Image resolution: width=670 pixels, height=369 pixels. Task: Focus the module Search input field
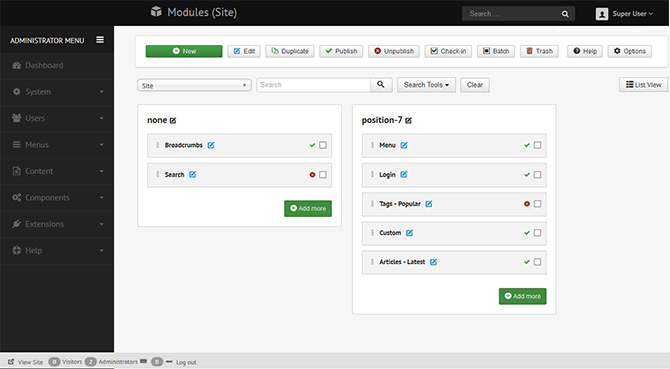pyautogui.click(x=314, y=85)
